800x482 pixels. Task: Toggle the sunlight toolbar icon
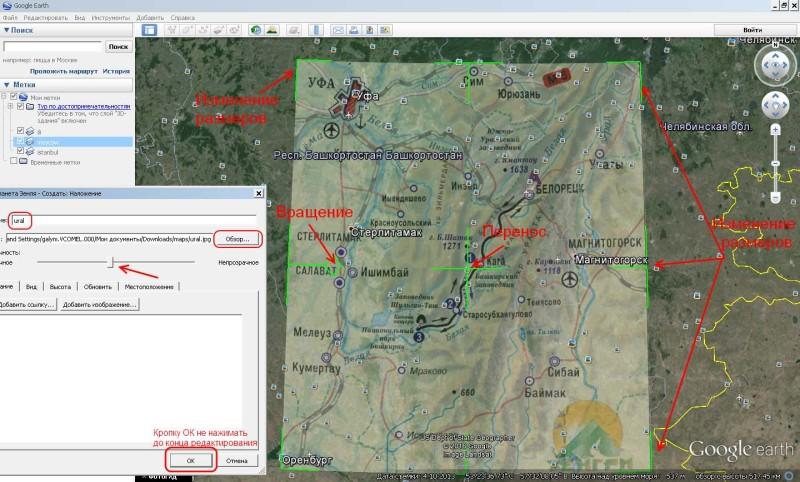[x=272, y=30]
